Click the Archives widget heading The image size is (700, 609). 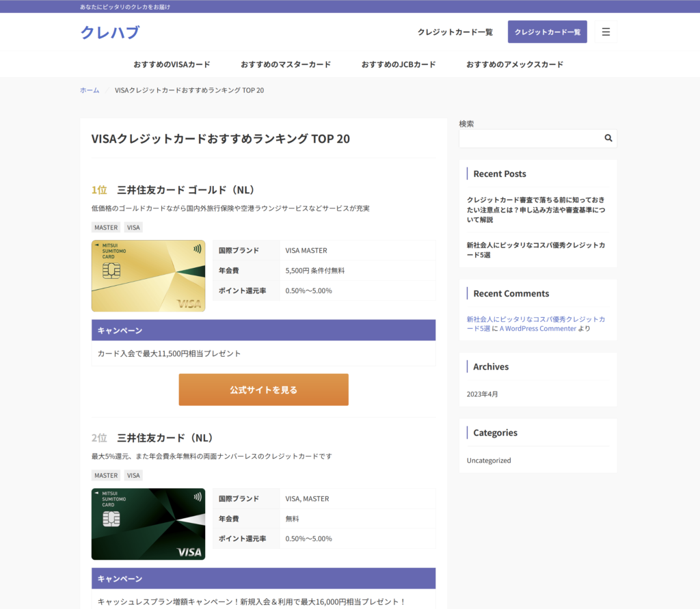(x=491, y=366)
